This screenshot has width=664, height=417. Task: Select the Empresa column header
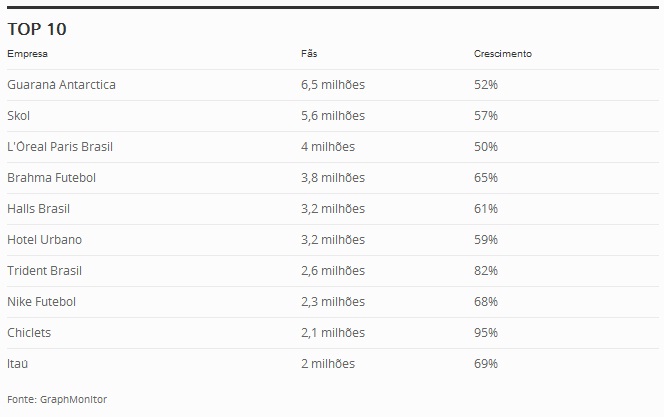(x=28, y=54)
